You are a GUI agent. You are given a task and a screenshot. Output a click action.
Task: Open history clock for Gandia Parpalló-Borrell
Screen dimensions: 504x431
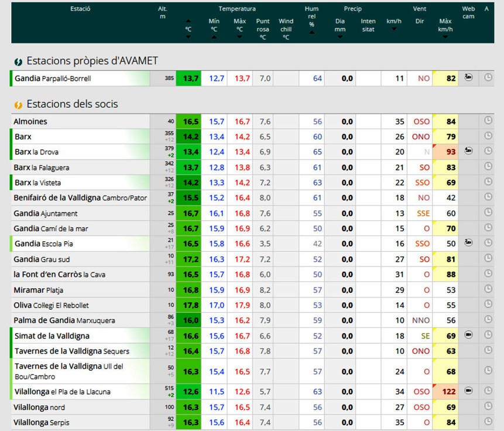[488, 77]
